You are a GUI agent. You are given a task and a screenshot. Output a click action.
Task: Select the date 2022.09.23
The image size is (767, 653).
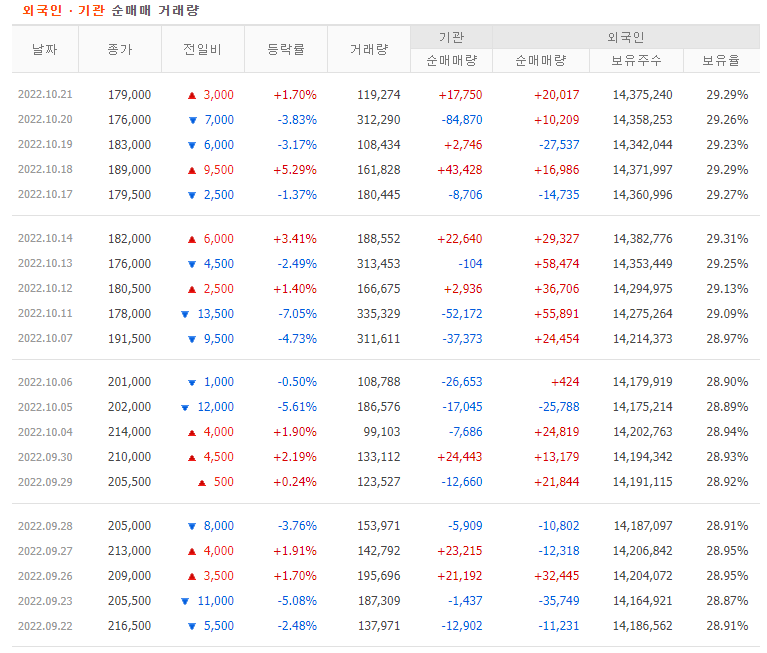[x=45, y=601]
